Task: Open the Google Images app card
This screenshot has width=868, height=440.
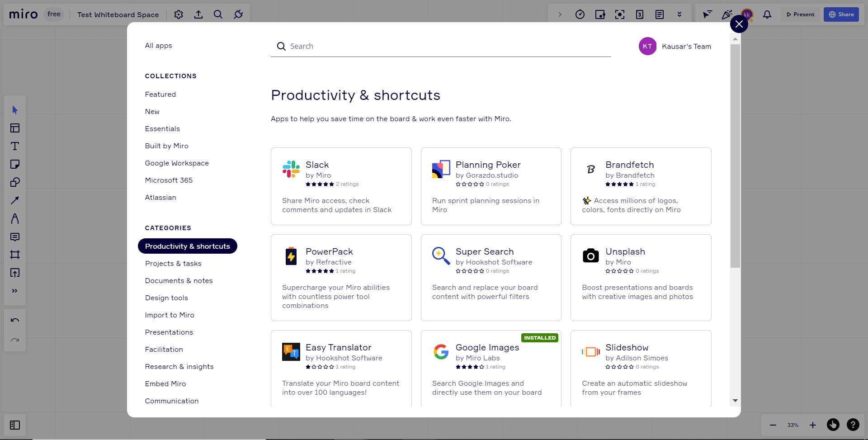Action: click(491, 369)
